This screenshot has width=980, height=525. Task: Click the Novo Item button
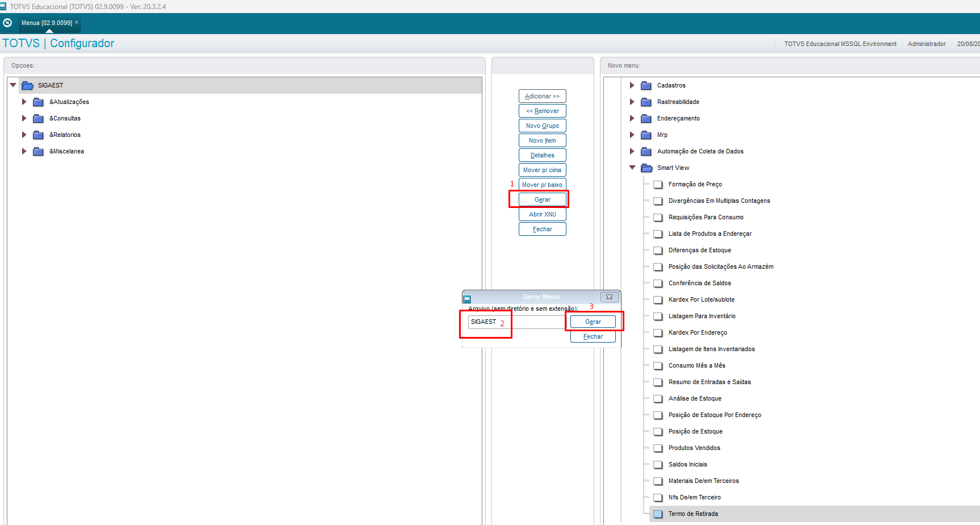pyautogui.click(x=543, y=140)
